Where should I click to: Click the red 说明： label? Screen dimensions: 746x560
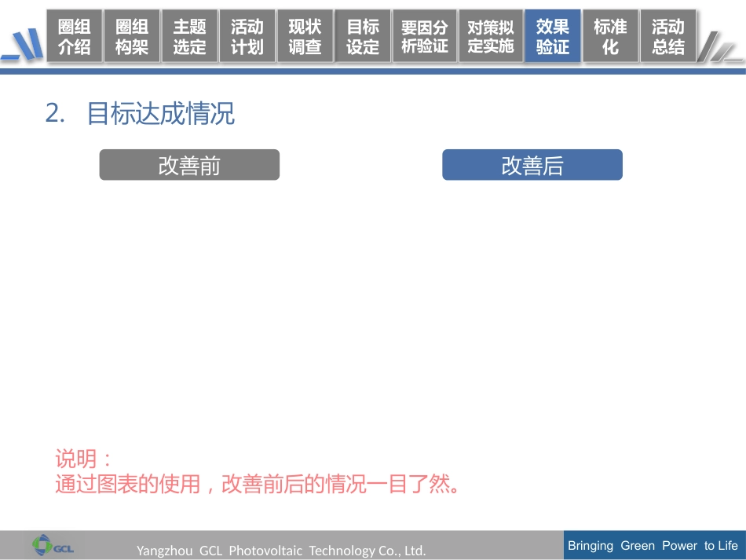click(x=84, y=459)
